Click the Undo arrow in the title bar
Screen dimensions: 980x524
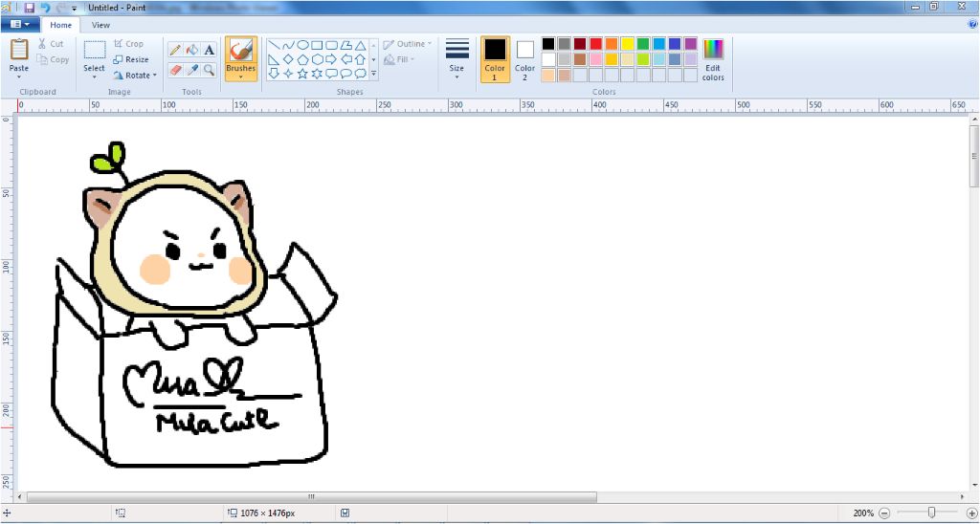(46, 8)
